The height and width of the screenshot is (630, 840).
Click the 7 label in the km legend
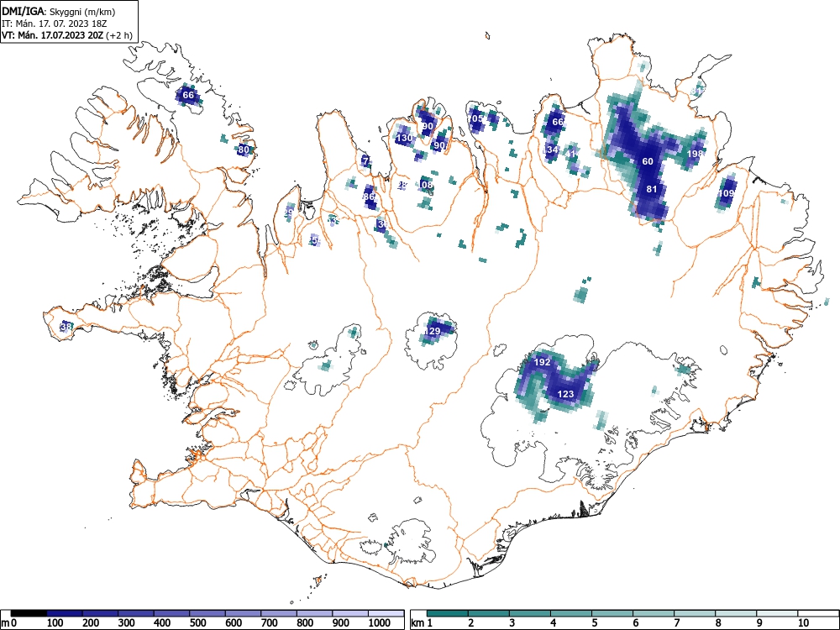click(x=677, y=622)
